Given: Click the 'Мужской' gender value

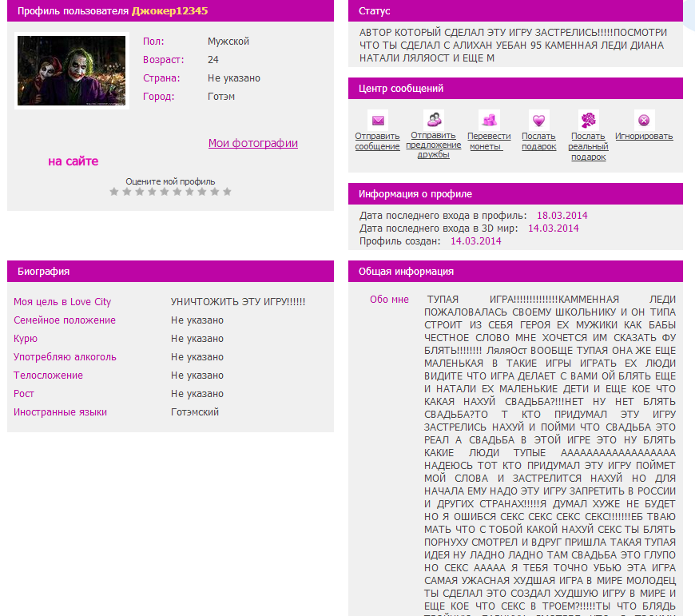Looking at the screenshot, I should [x=228, y=42].
